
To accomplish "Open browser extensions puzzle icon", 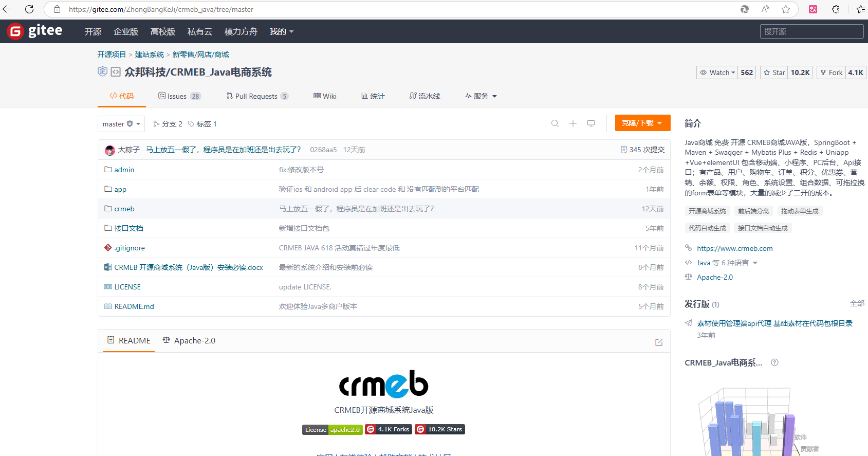I will click(836, 9).
